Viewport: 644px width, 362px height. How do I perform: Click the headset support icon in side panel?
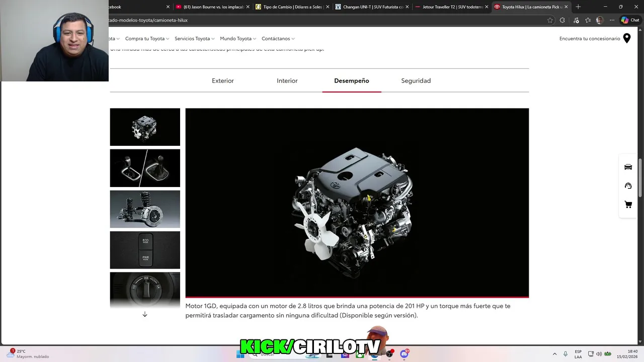point(628,186)
